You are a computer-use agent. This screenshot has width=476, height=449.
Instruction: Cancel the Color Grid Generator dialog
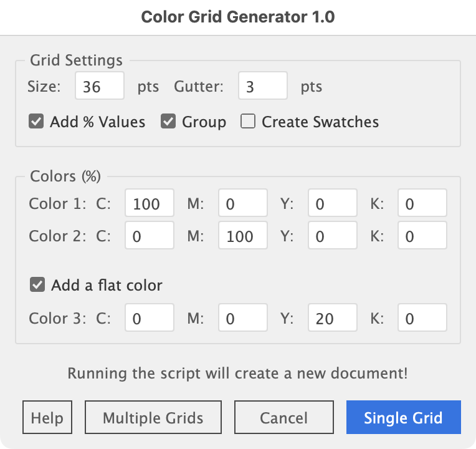click(x=283, y=417)
